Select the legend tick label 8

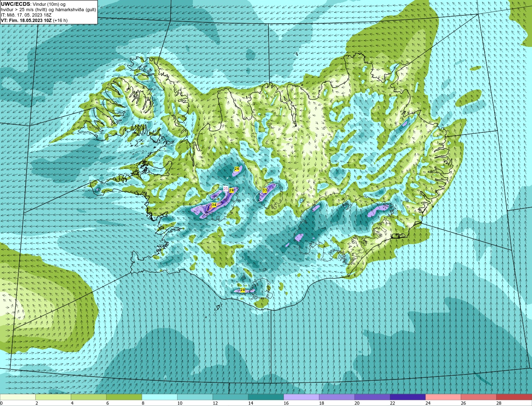click(x=143, y=403)
